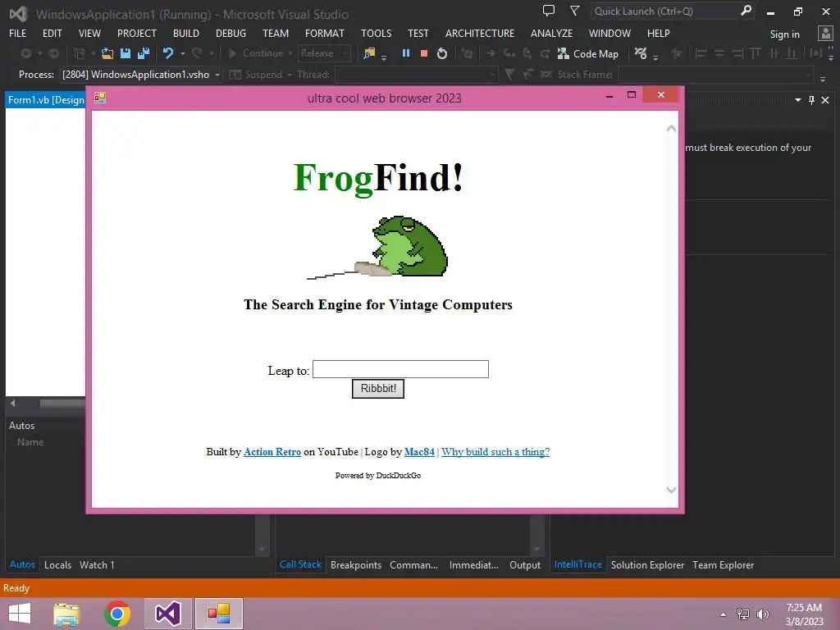Restart the debugging session
The width and height of the screenshot is (840, 630).
[442, 53]
